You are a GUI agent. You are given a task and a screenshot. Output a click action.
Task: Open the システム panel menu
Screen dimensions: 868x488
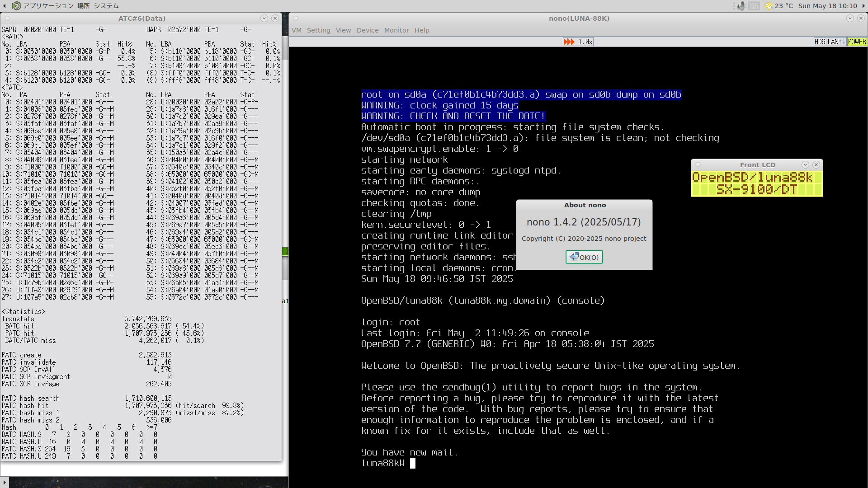[x=106, y=6]
